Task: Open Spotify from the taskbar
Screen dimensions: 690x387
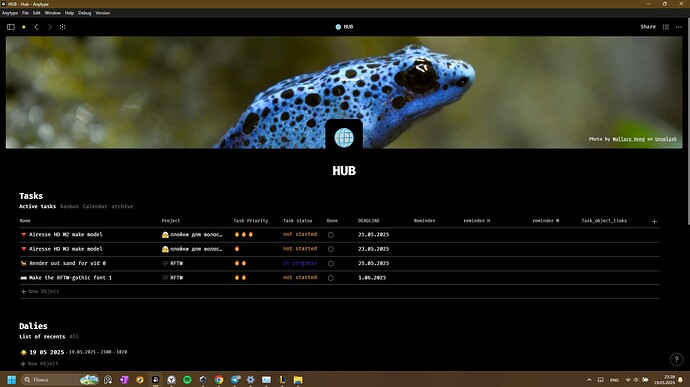Action: coord(187,380)
